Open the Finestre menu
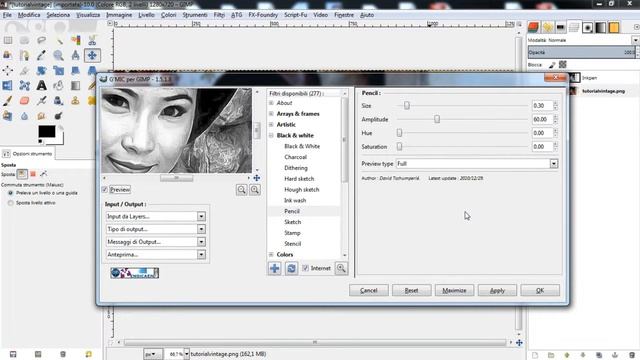Screen dimensions: 640x360 [344, 15]
